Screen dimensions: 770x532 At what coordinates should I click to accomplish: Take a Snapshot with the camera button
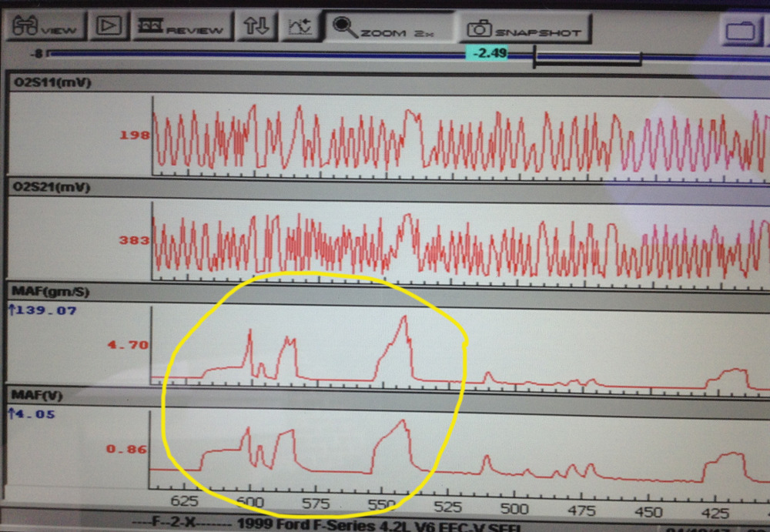click(527, 29)
